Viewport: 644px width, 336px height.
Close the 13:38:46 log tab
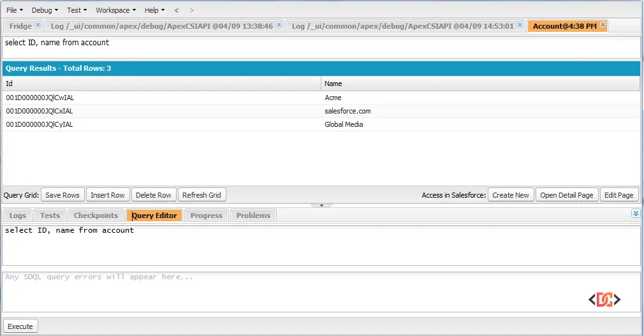point(279,25)
